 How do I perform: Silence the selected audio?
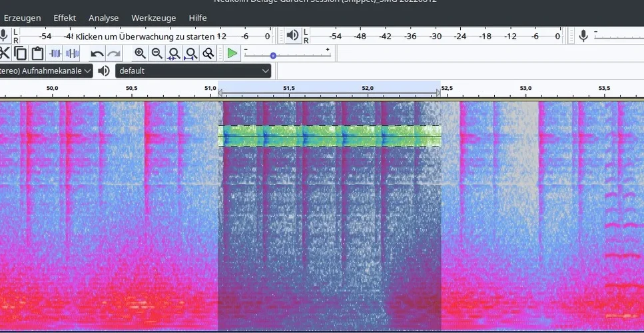pyautogui.click(x=72, y=53)
